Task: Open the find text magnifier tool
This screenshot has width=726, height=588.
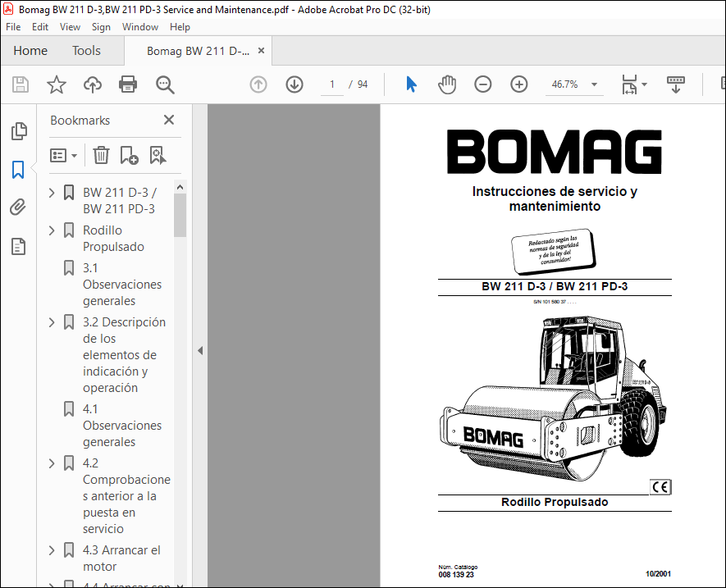Action: [x=165, y=84]
